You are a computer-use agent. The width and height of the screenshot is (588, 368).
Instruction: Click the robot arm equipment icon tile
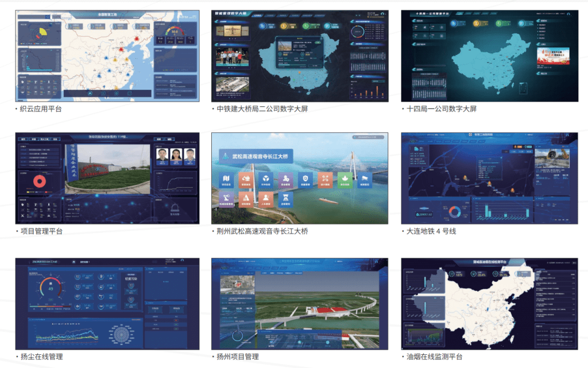(226, 200)
